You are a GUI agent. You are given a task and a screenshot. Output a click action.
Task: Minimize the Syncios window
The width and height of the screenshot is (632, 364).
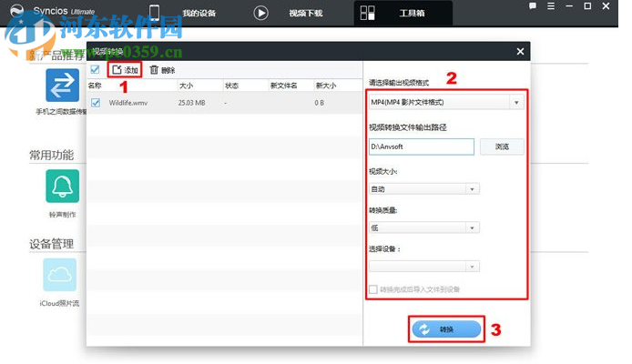[569, 6]
